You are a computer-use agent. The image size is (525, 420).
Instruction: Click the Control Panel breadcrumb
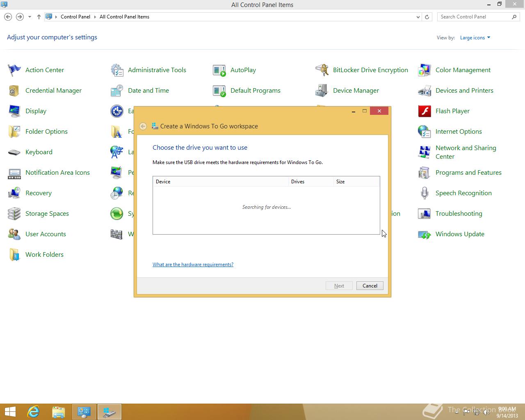(75, 17)
